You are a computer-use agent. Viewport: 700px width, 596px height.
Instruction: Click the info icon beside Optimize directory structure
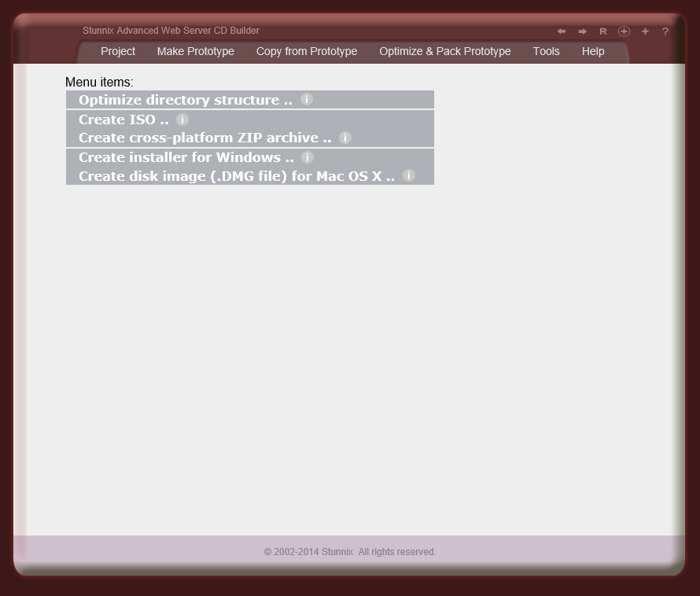click(307, 99)
